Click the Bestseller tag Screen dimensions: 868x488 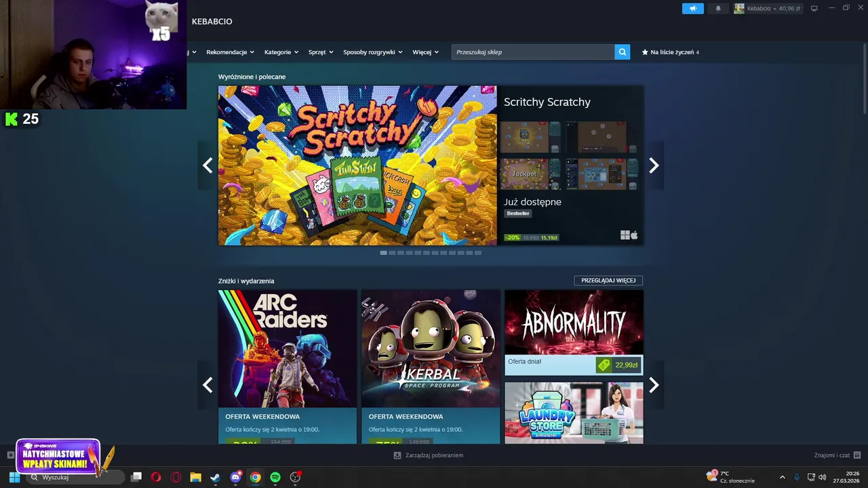(x=518, y=213)
